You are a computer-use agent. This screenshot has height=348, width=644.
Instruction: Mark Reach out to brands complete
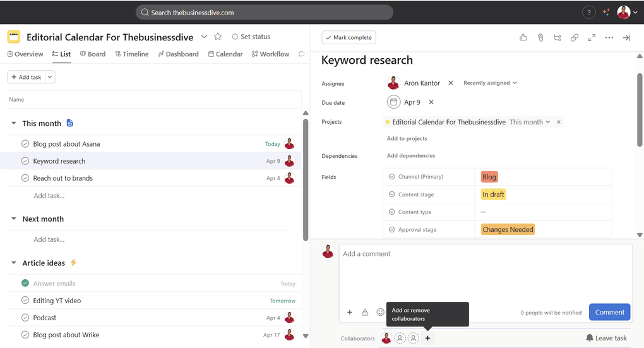tap(25, 178)
